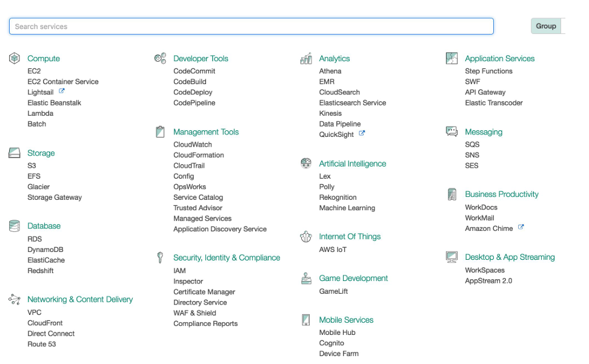Open the CodePipeline service
589x364 pixels.
pos(194,102)
